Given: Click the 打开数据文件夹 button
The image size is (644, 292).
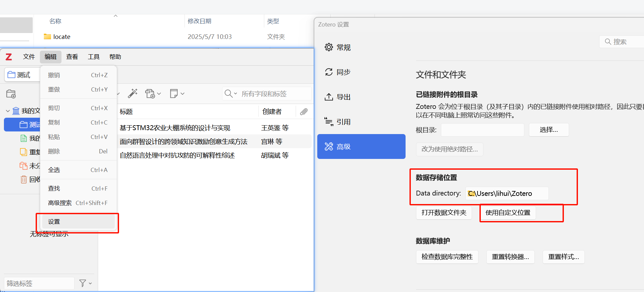Looking at the screenshot, I should tap(444, 213).
